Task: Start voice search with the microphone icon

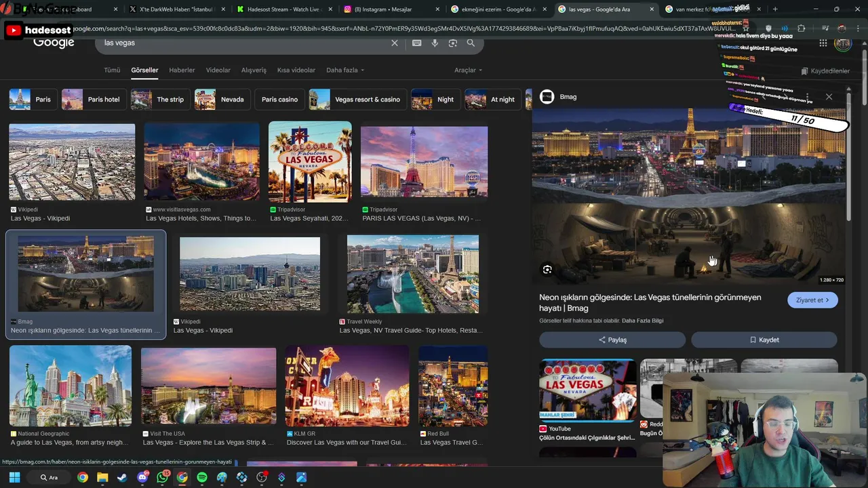Action: pos(435,43)
